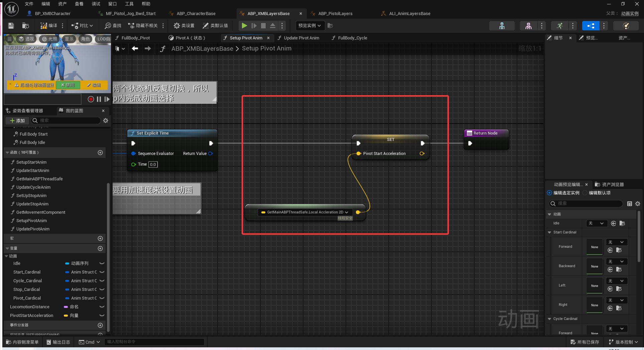This screenshot has height=350, width=644.
Task: Open the 透视 perspective view dropdown
Action: coord(26,39)
